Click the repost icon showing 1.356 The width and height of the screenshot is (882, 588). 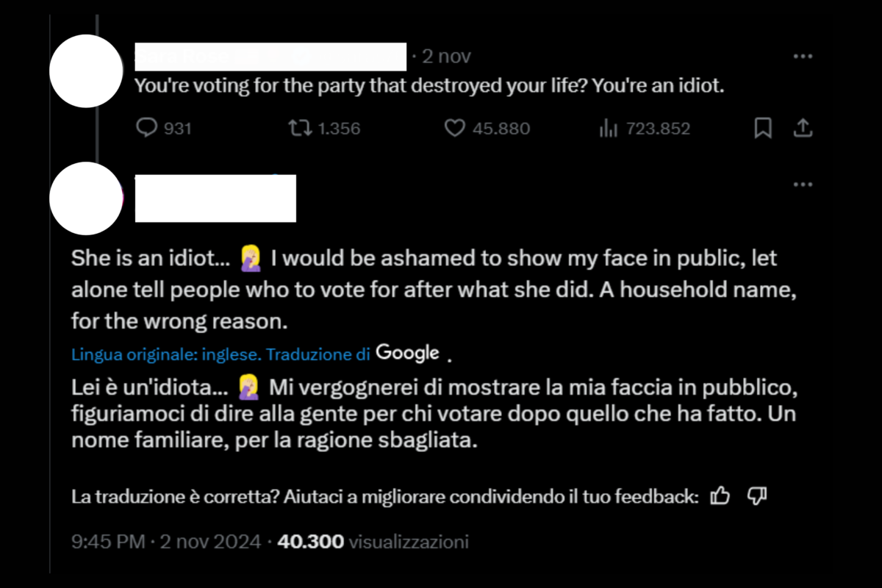pyautogui.click(x=298, y=129)
